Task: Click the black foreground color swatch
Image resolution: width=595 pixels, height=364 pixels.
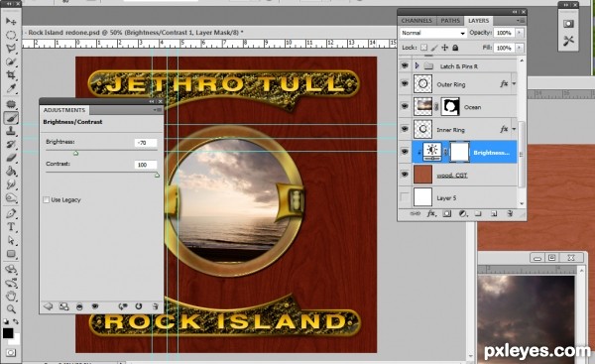Action: tap(8, 333)
